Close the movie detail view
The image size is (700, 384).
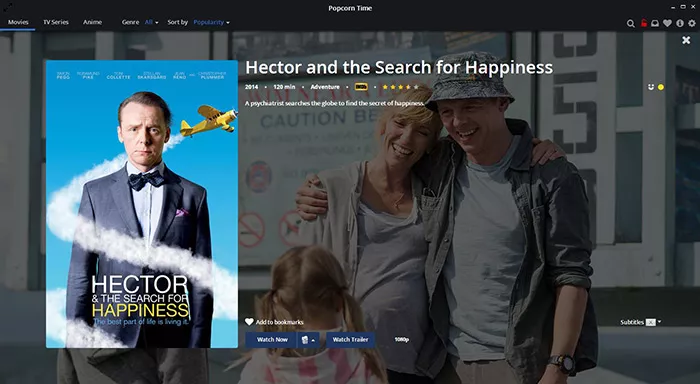pos(686,40)
